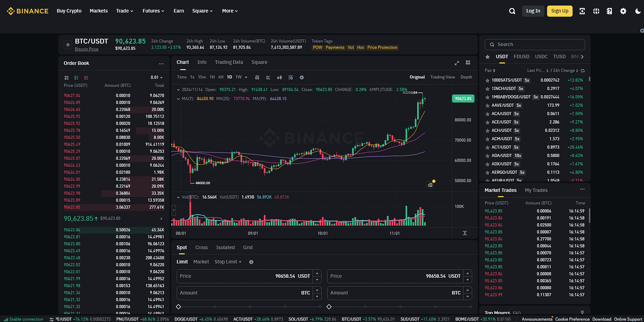Collapse the MA indicator row chevron
644x322 pixels.
[178, 99]
